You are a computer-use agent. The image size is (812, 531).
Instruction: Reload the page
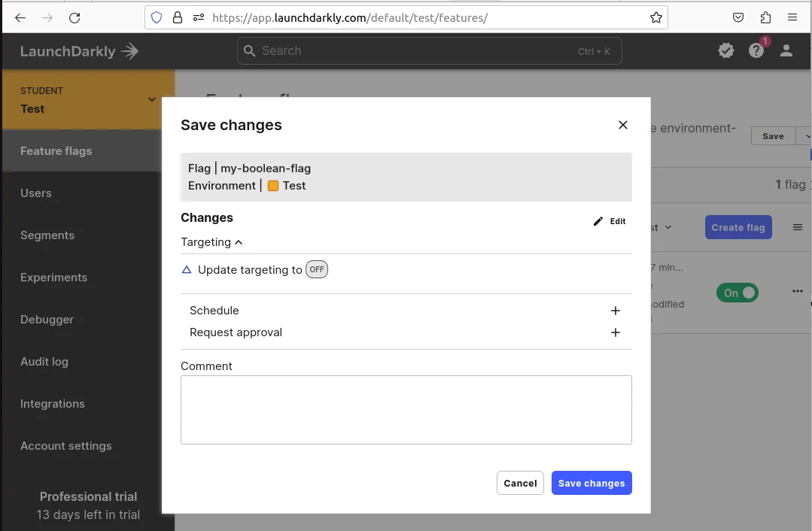(75, 18)
